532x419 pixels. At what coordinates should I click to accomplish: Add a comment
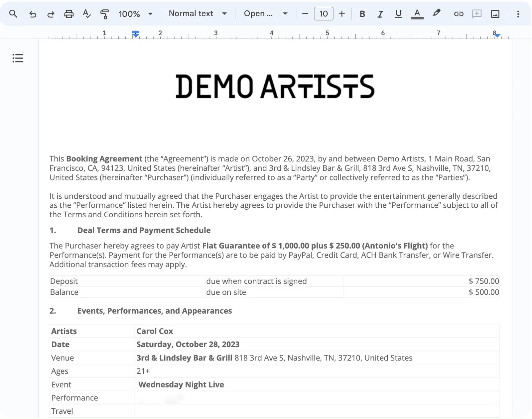pos(477,14)
